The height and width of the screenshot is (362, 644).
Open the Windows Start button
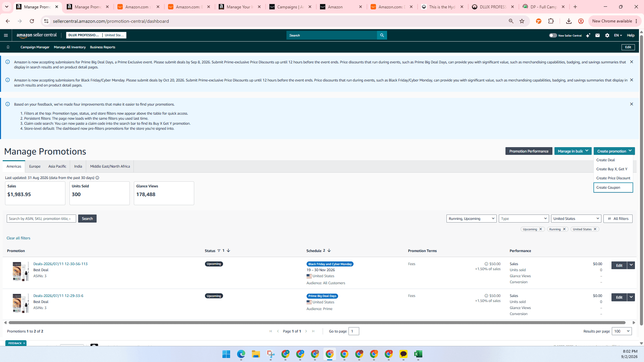pyautogui.click(x=226, y=354)
